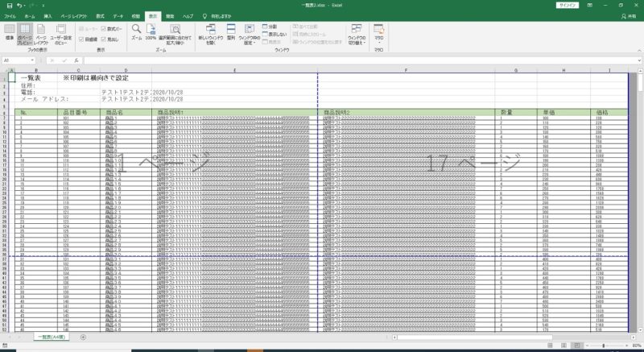This screenshot has width=644, height=352.
Task: Click the 品目番号 header cell
Action: 78,112
